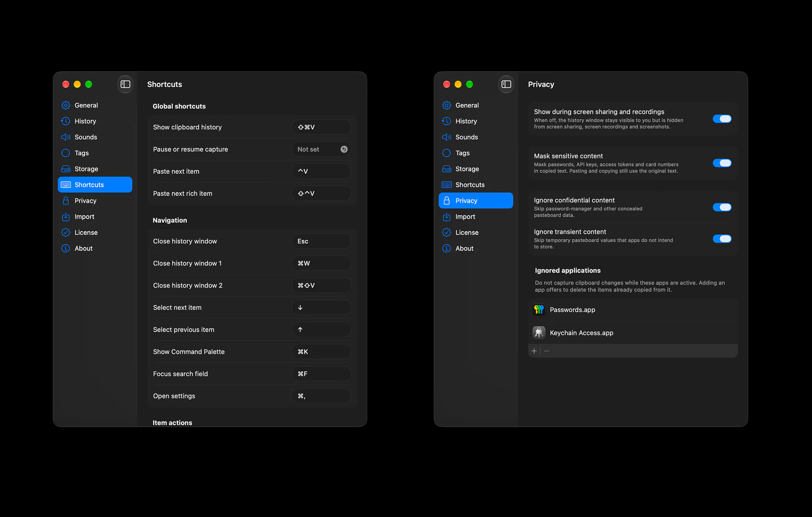
Task: Click Select previous item shortcut field
Action: [x=321, y=330]
